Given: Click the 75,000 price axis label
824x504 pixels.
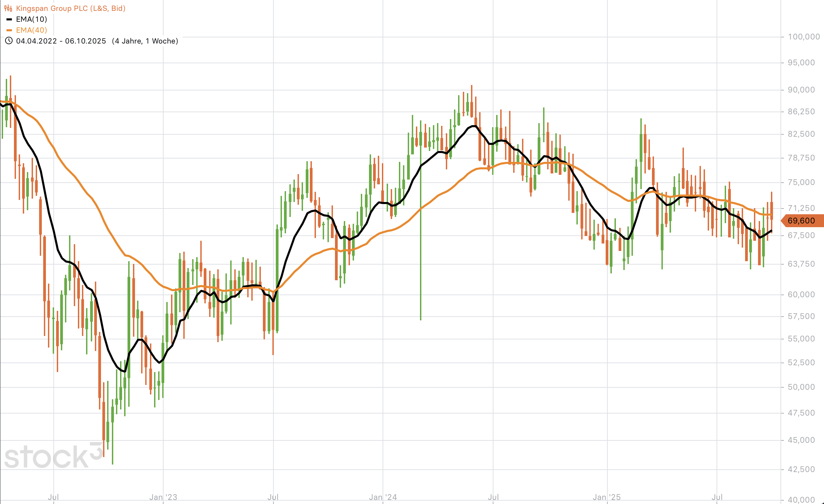Looking at the screenshot, I should tap(801, 182).
